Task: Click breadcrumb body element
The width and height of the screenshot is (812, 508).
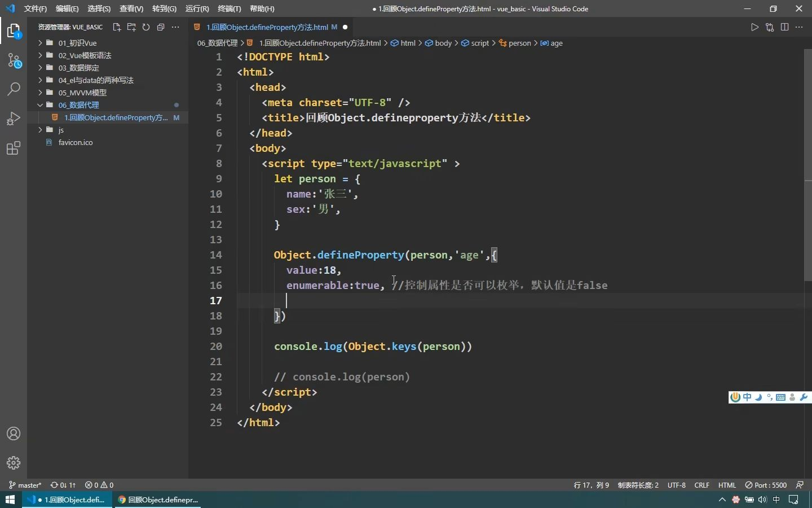Action: pyautogui.click(x=439, y=43)
